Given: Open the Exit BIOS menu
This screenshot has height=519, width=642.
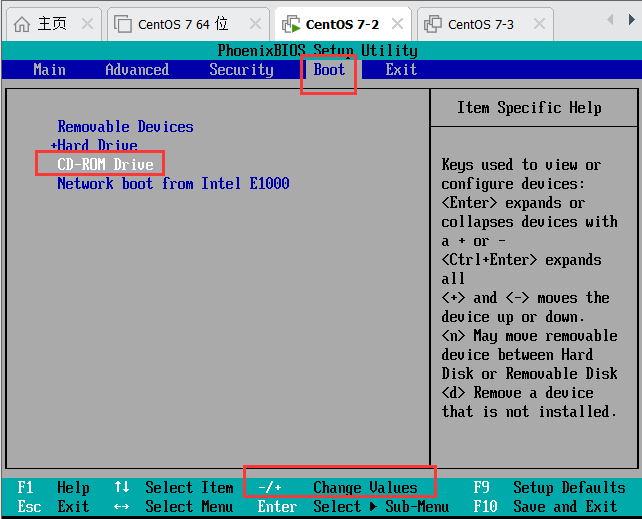Looking at the screenshot, I should [x=401, y=70].
